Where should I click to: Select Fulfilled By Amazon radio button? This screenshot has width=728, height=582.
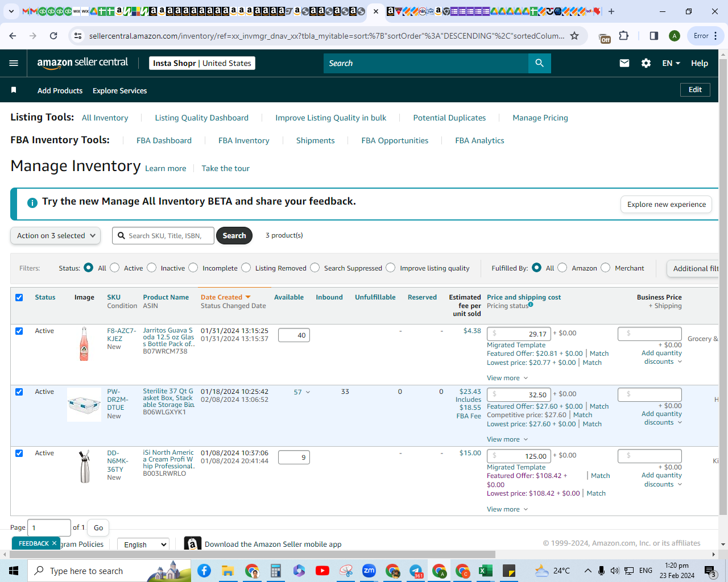[x=562, y=268]
